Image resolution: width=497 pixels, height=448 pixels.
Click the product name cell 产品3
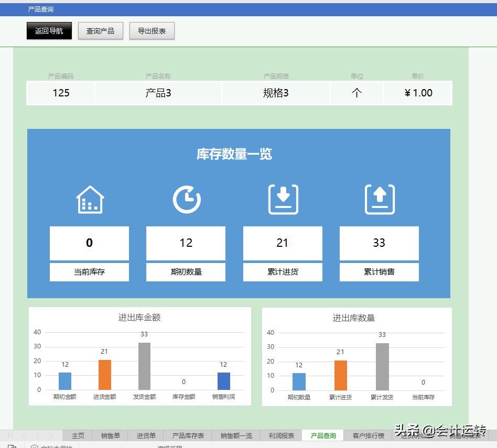(x=158, y=93)
